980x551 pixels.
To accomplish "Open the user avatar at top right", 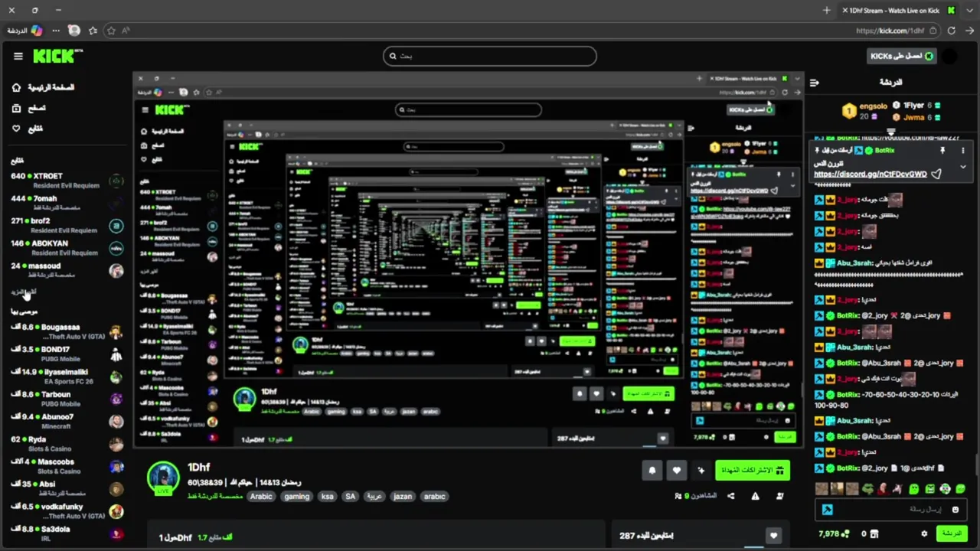I will coord(949,56).
